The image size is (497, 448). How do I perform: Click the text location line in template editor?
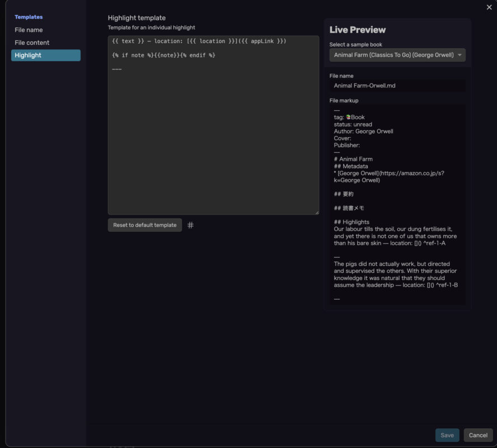point(199,41)
